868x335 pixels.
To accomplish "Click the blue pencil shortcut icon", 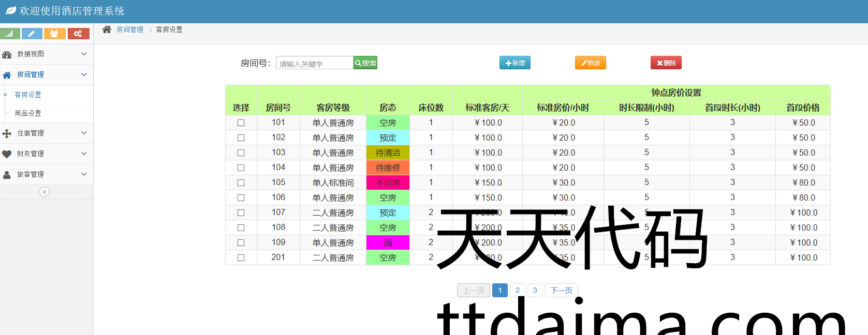I will tap(32, 34).
